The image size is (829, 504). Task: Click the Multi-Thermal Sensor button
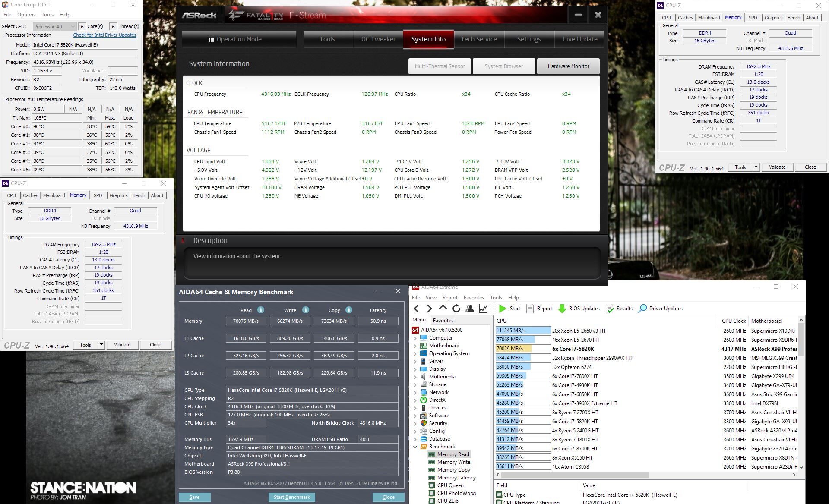pos(440,66)
